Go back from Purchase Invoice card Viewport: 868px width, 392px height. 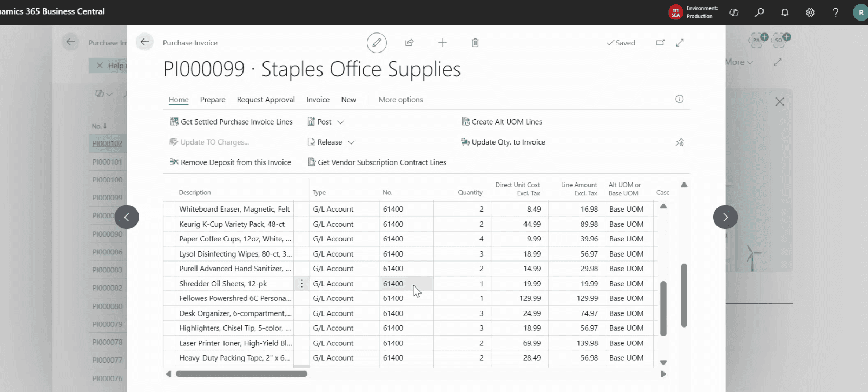click(x=144, y=42)
